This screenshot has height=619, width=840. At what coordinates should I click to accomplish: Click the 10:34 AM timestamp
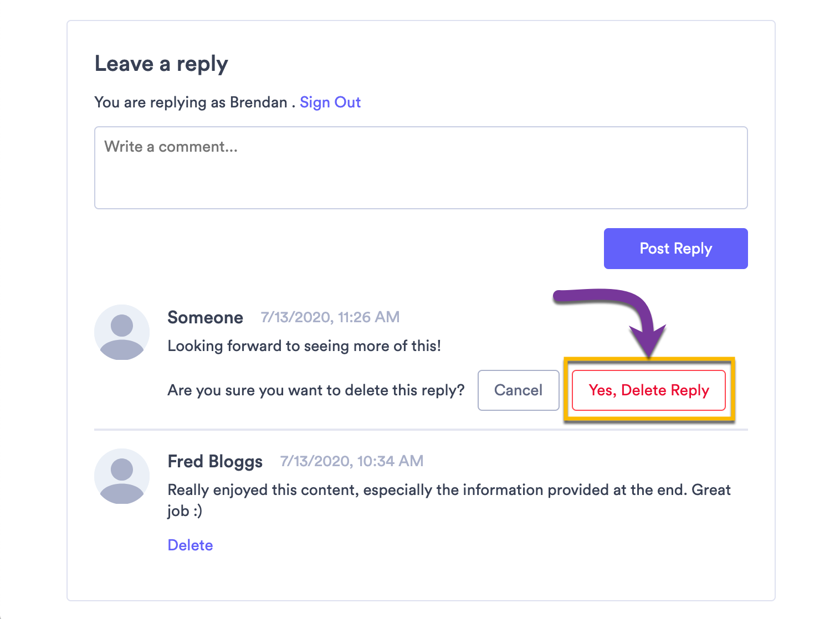pos(352,461)
